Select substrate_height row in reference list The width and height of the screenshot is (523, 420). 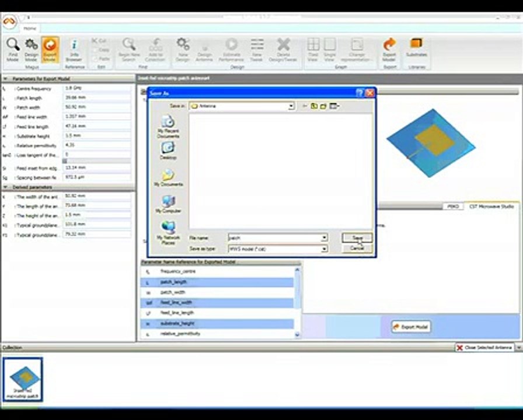[x=217, y=324]
